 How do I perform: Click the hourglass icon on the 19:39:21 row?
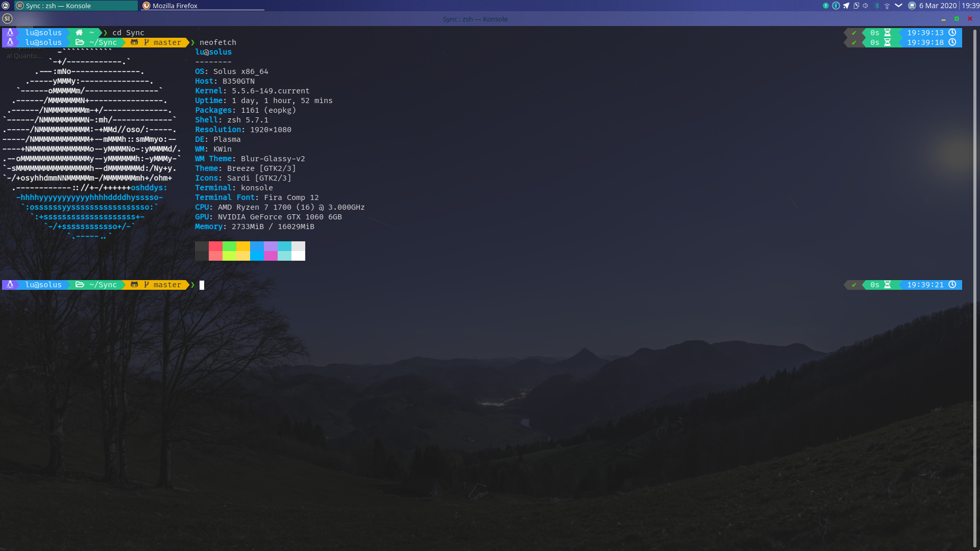click(888, 285)
